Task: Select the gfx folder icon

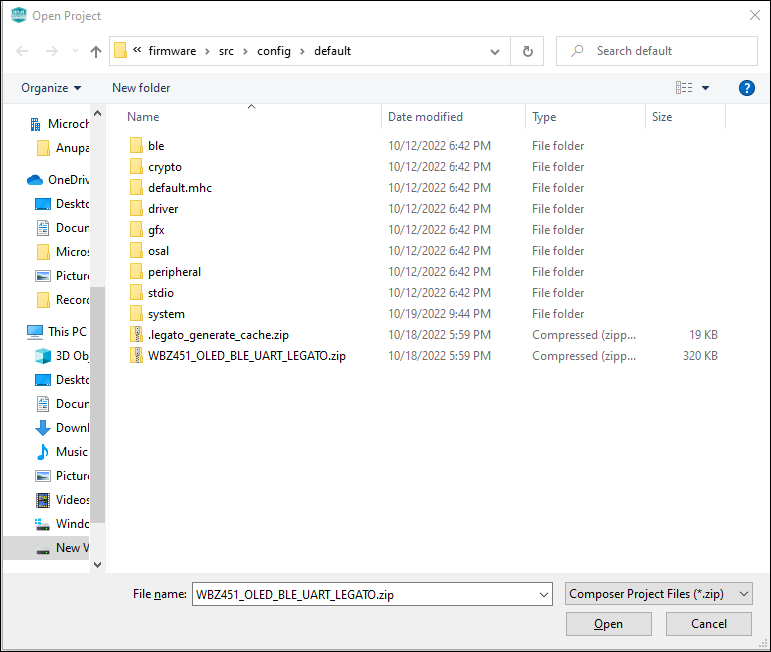Action: (136, 230)
